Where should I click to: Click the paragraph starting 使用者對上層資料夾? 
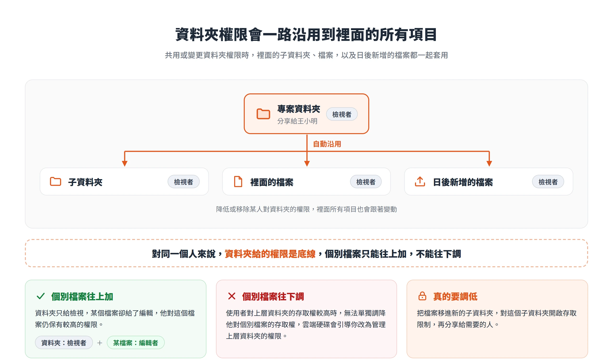click(306, 324)
